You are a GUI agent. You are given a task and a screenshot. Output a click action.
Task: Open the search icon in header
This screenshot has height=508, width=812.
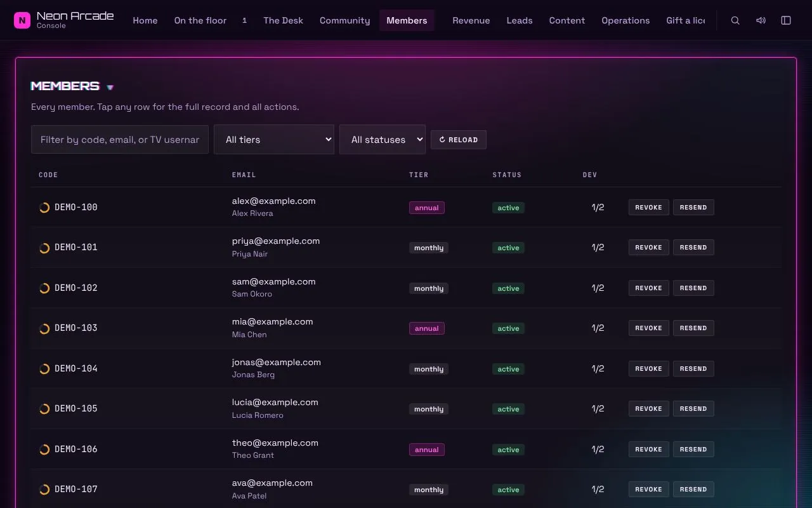point(735,20)
